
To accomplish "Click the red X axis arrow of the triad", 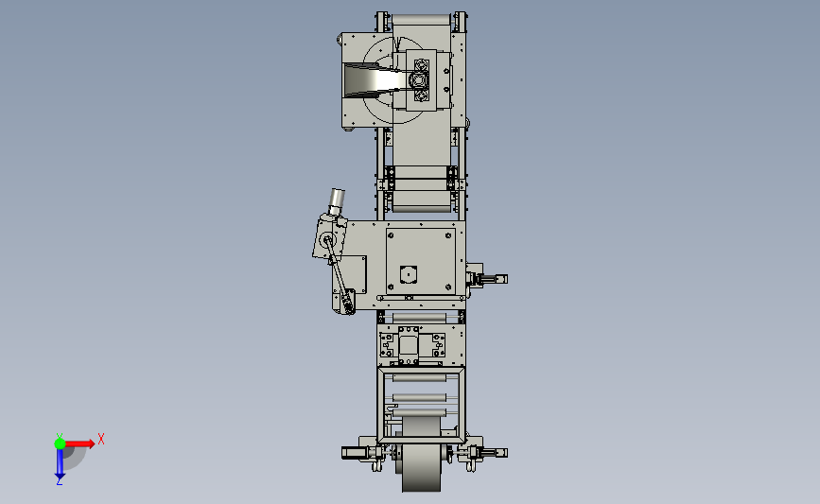I will pyautogui.click(x=80, y=443).
